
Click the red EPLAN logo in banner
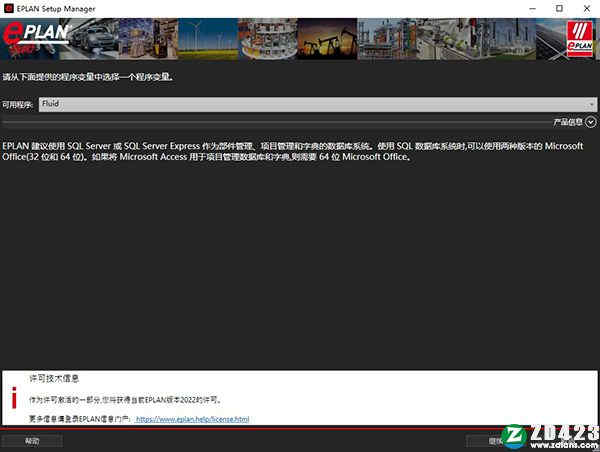pos(34,38)
